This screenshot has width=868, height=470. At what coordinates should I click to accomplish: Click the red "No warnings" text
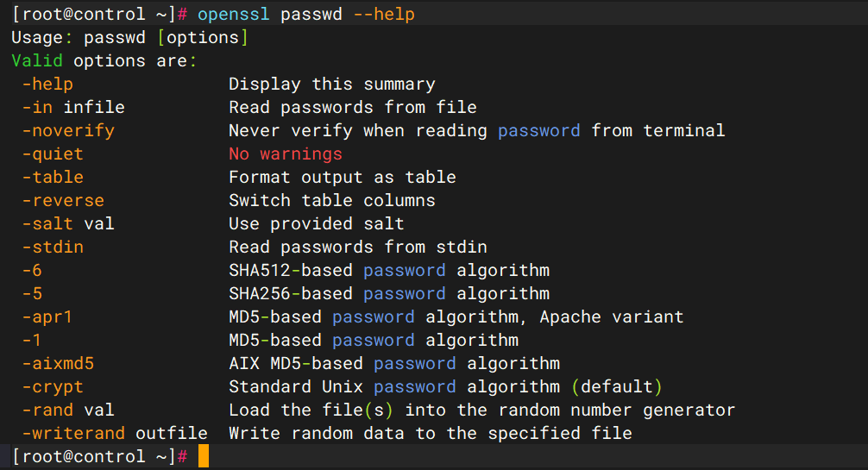pyautogui.click(x=285, y=154)
